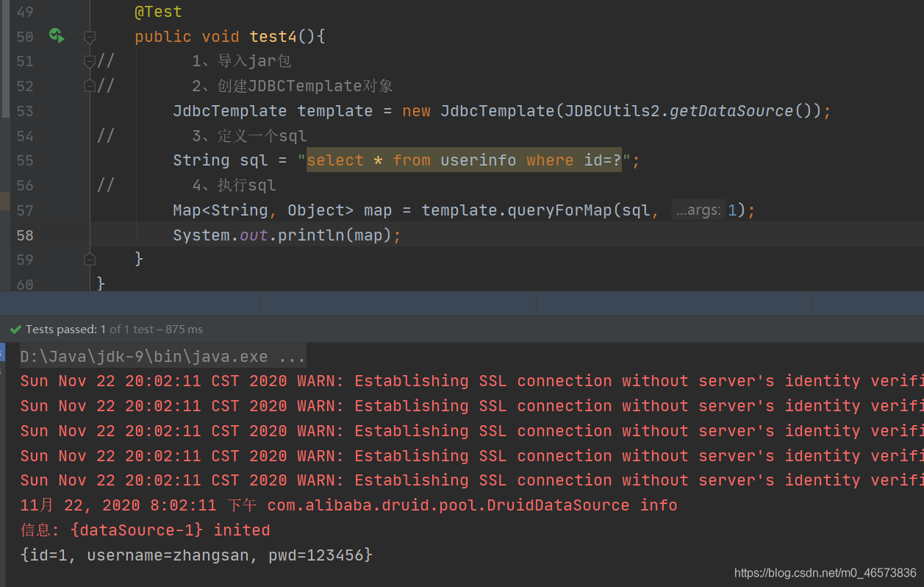The height and width of the screenshot is (587, 924).
Task: Click the comment 1、导入jar包
Action: [242, 61]
